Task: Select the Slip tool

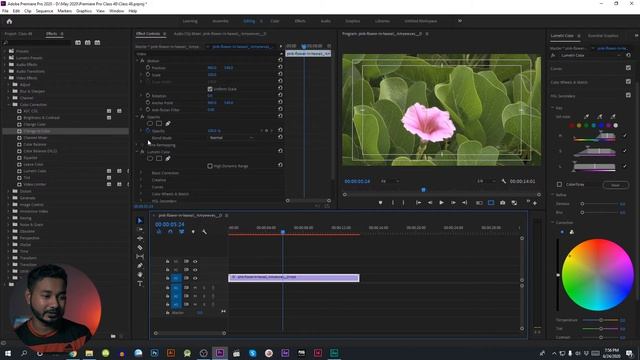Action: [x=140, y=256]
